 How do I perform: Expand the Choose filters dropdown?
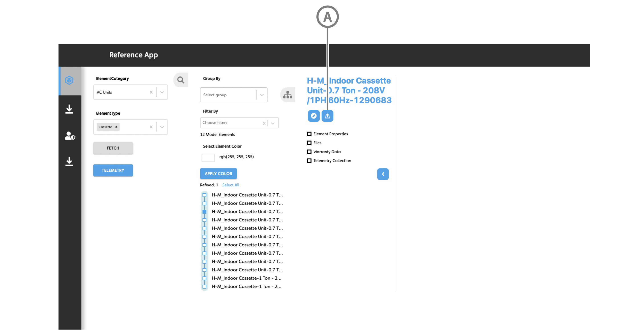pyautogui.click(x=273, y=123)
